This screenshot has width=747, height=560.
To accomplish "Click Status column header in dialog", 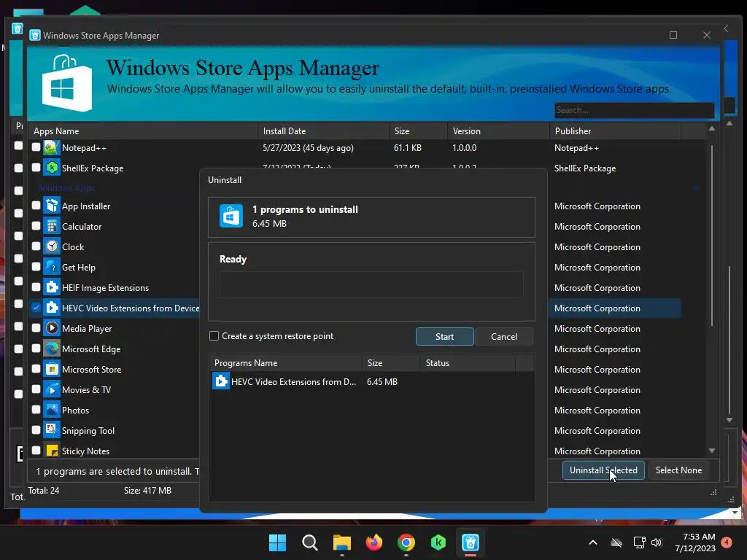I will click(468, 363).
